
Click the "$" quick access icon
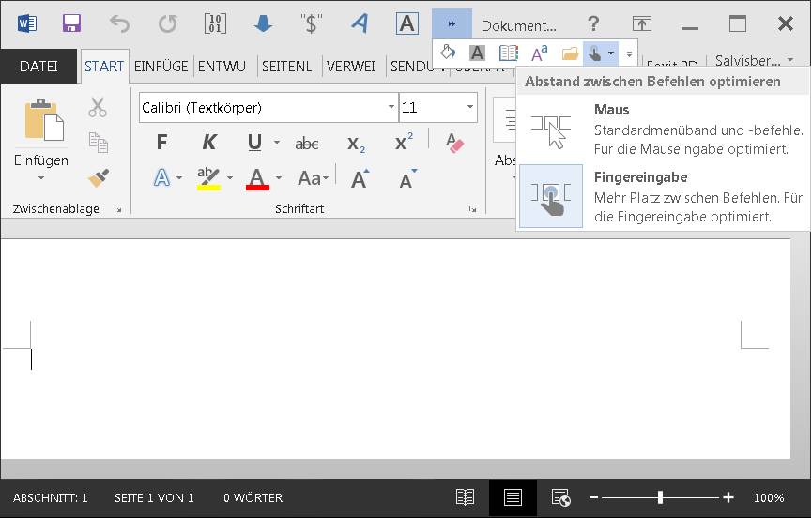(x=312, y=23)
